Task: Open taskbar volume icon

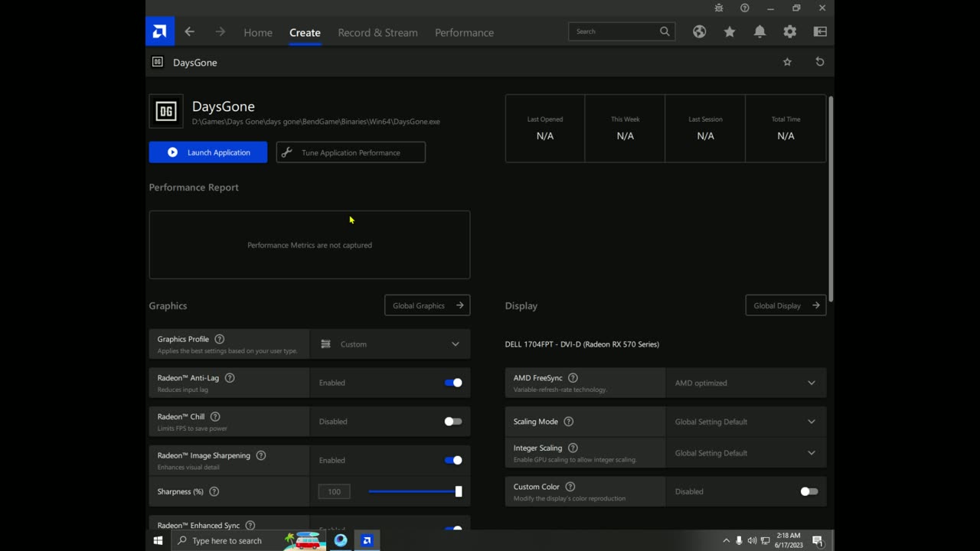Action: (752, 540)
